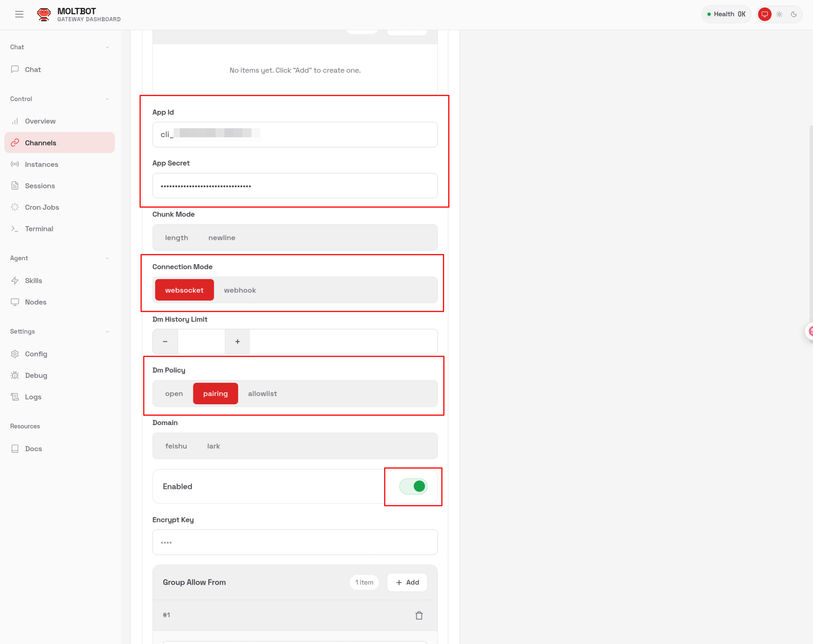The height and width of the screenshot is (644, 813).
Task: Turn off the Enabled switch
Action: point(413,486)
